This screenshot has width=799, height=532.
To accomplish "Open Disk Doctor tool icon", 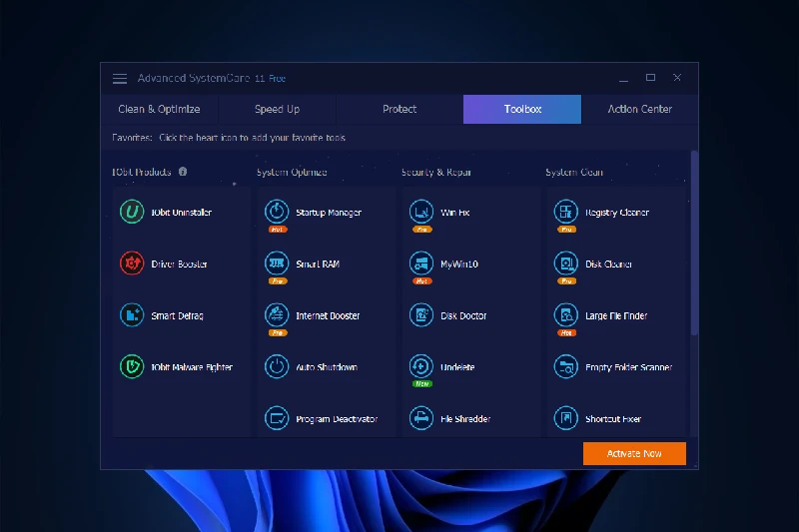I will 421,315.
